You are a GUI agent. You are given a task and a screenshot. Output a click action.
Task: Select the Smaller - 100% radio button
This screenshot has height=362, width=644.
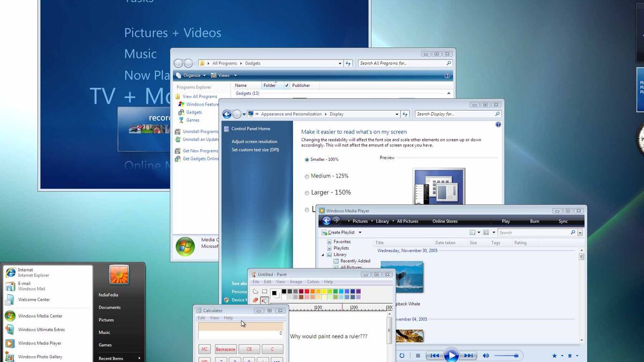(307, 160)
